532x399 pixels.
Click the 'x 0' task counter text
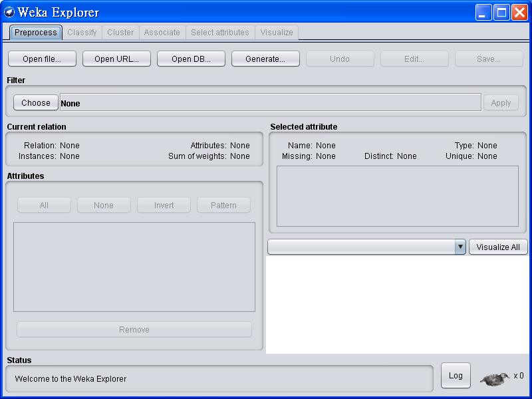click(519, 376)
